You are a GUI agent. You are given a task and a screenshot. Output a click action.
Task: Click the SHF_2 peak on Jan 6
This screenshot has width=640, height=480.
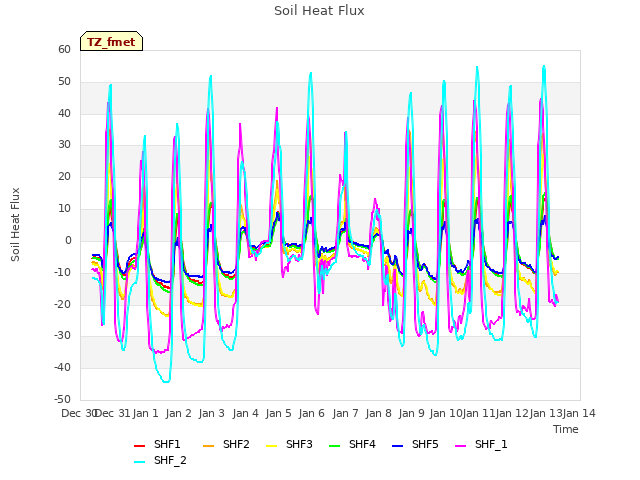click(x=311, y=73)
